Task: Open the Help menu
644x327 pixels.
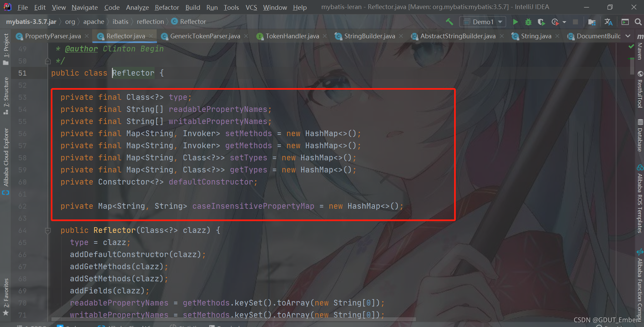Action: click(299, 7)
